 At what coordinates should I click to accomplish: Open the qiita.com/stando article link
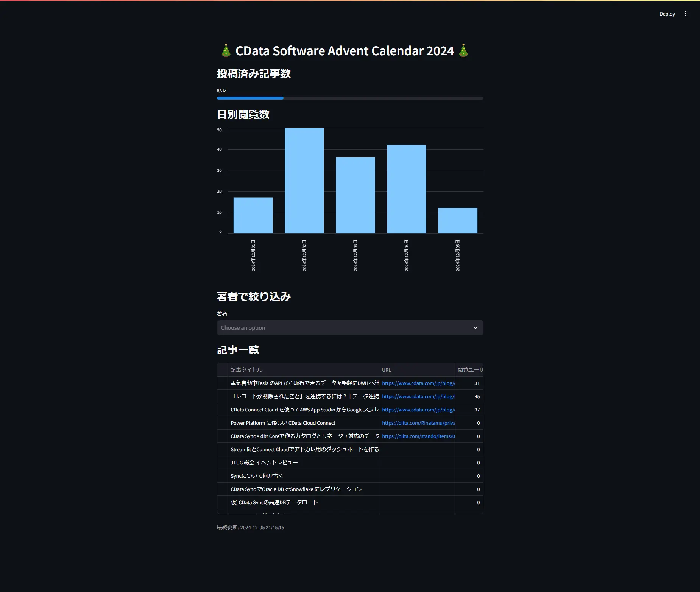[x=418, y=436]
